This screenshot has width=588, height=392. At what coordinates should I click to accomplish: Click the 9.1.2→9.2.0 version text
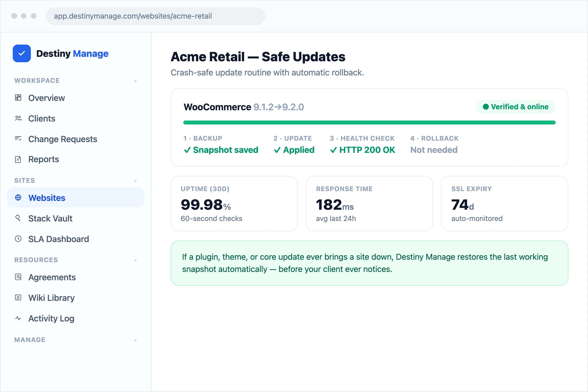click(x=279, y=107)
